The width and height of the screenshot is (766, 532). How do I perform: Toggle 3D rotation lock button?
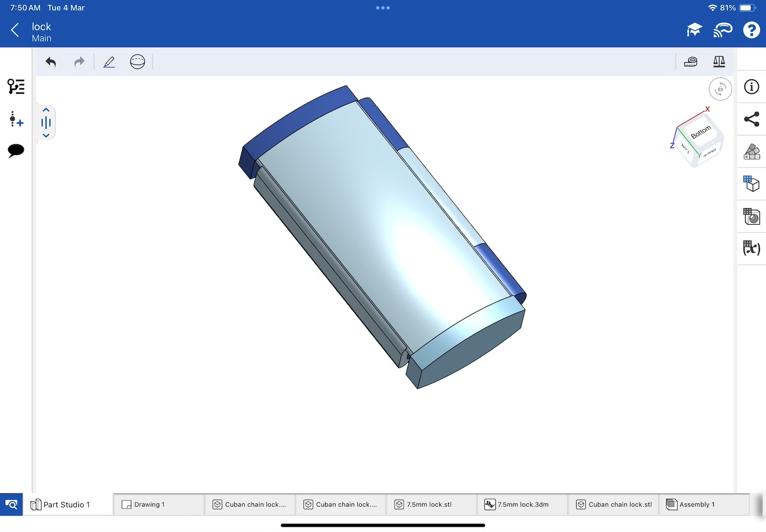coord(720,89)
